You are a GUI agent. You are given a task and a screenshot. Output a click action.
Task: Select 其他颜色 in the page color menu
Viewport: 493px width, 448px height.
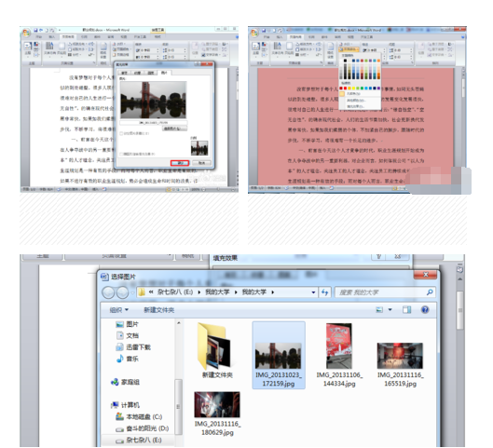pyautogui.click(x=360, y=101)
